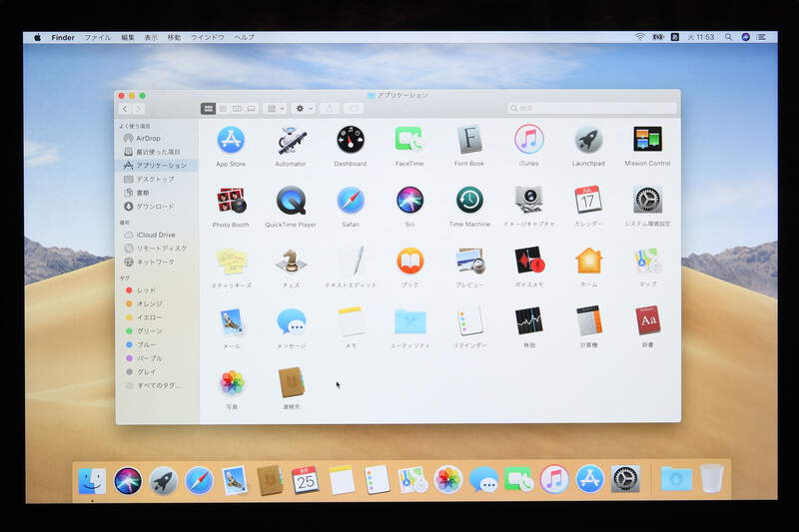The height and width of the screenshot is (532, 799).
Task: Open the File (ファイル) menu
Action: tap(97, 37)
